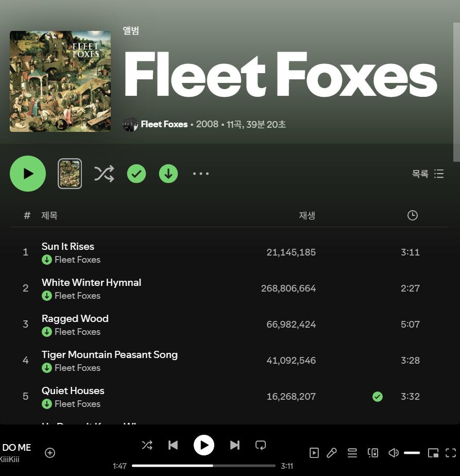Open the Now Playing view panel
460x476 pixels.
coord(314,453)
